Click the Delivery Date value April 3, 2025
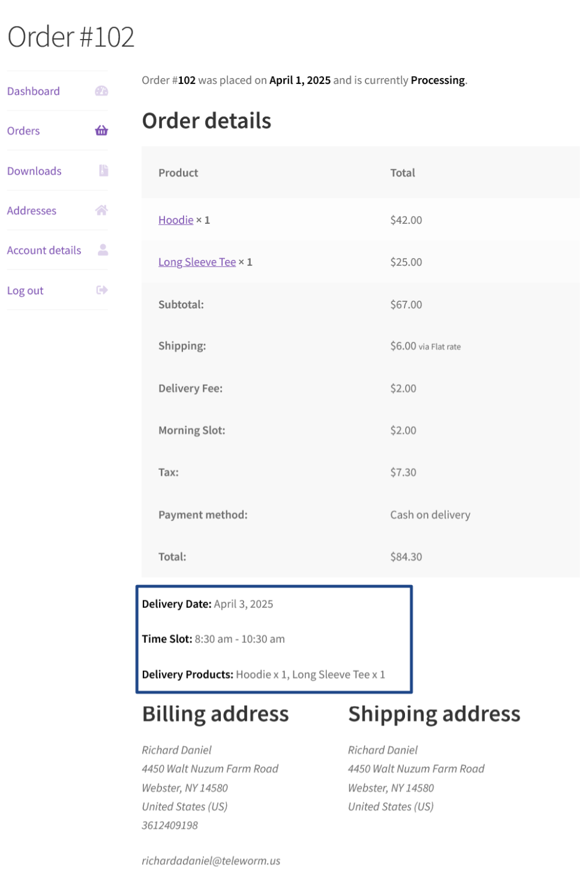Screen dimensions: 588x887 coord(244,604)
